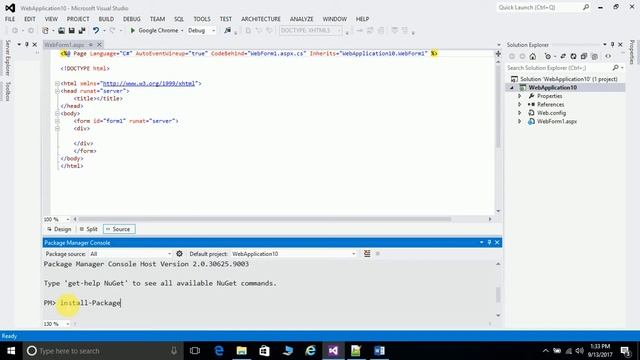640x360 pixels.
Task: Click the Find in Files toolbar icon
Action: 227,31
